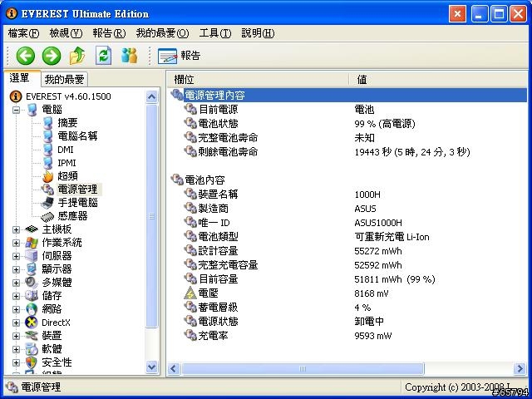532x399 pixels.
Task: Click the horizontal scrollbar left arrow
Action: tap(174, 369)
